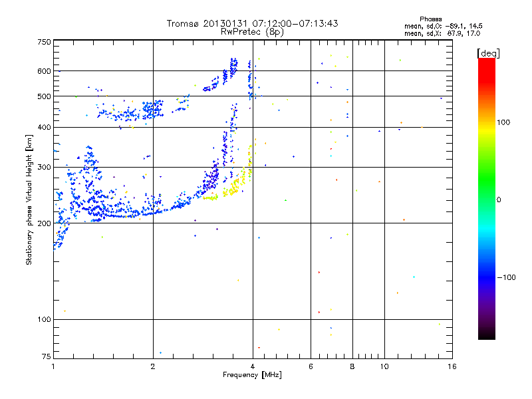The width and height of the screenshot is (532, 399).
Task: Click the y-axis tick label "500"
Action: [44, 96]
